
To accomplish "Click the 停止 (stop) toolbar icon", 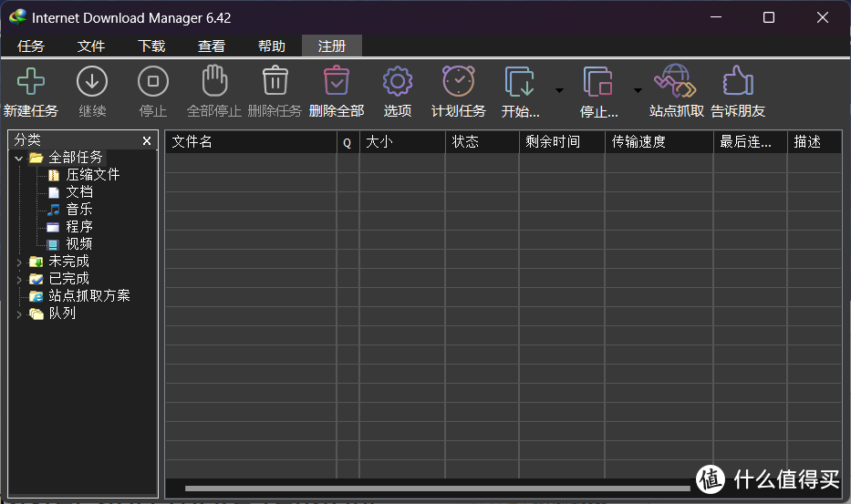I will click(x=153, y=81).
